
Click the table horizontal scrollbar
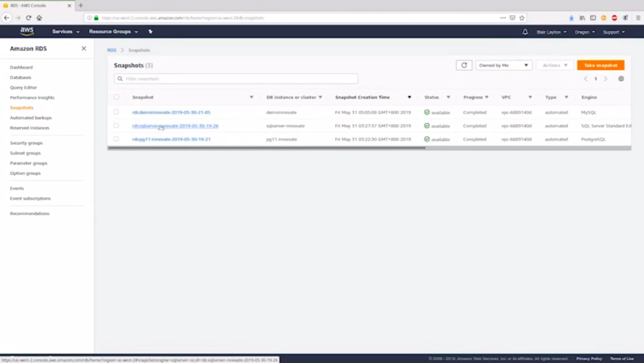click(266, 148)
